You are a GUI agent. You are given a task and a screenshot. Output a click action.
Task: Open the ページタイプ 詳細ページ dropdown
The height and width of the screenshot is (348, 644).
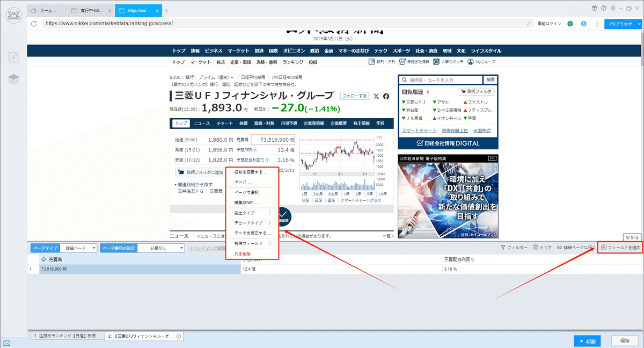78,248
